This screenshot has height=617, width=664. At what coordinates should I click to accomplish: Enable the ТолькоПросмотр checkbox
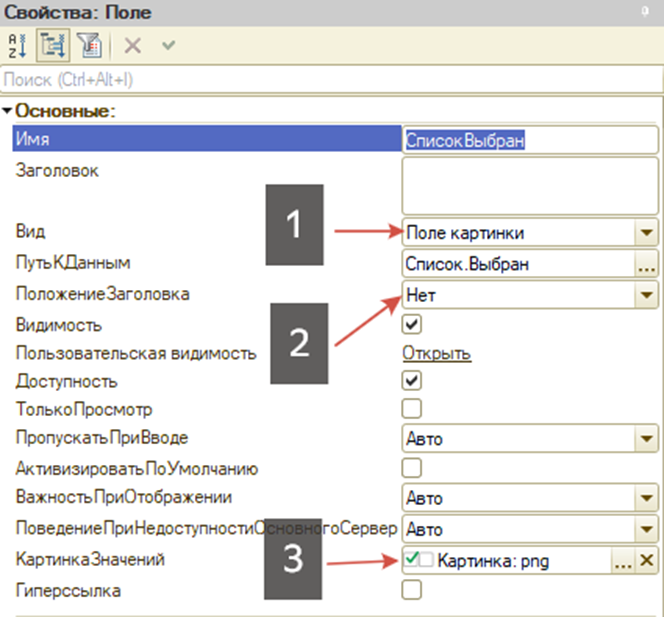(412, 409)
